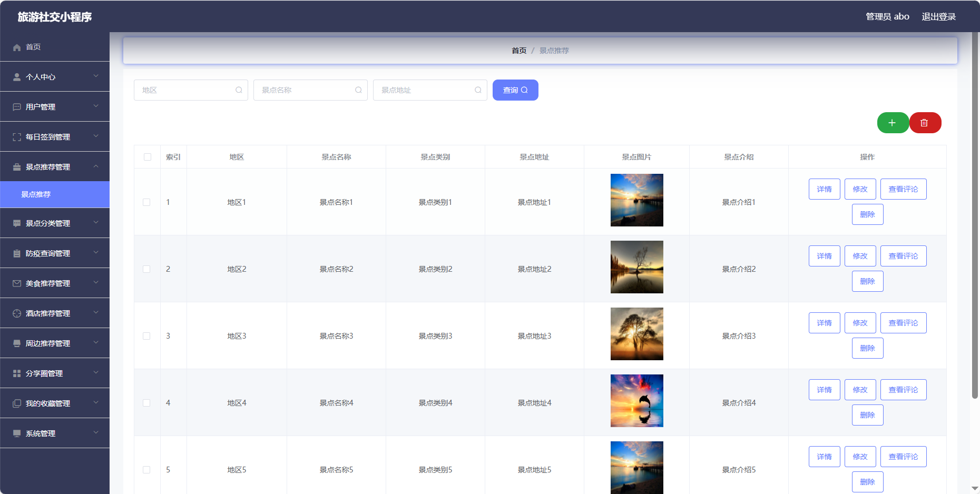Click the 景点介绍3 cell

point(739,336)
